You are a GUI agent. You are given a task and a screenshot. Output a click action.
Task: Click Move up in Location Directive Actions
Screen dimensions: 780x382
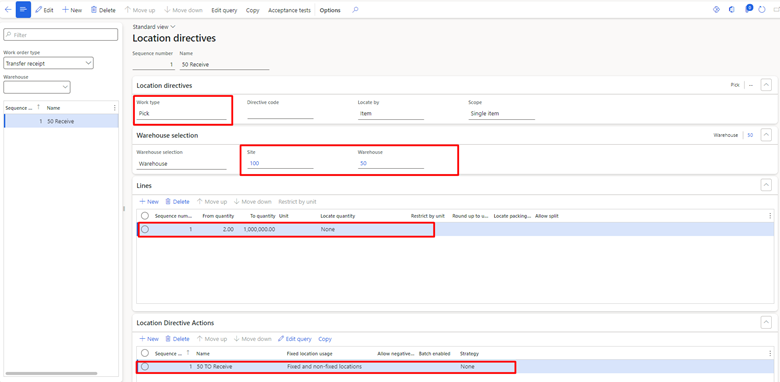pyautogui.click(x=212, y=339)
